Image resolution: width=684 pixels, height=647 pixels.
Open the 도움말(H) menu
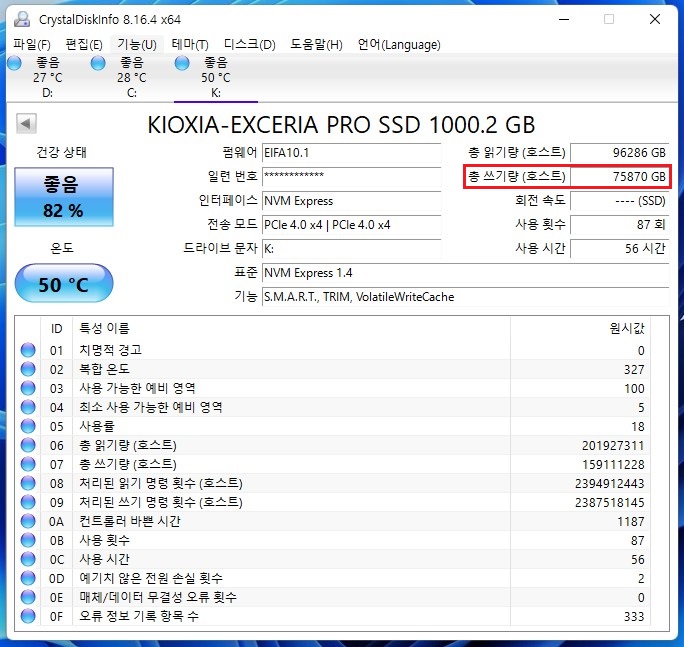[316, 45]
